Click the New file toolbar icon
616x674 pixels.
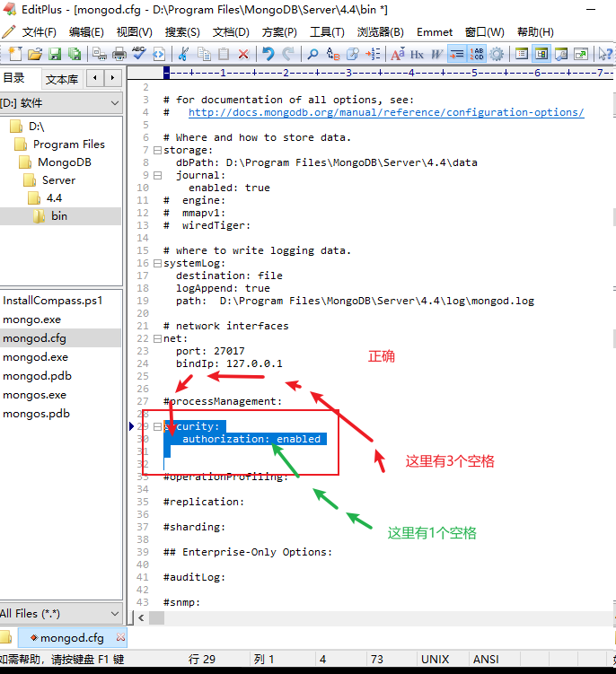[x=15, y=54]
